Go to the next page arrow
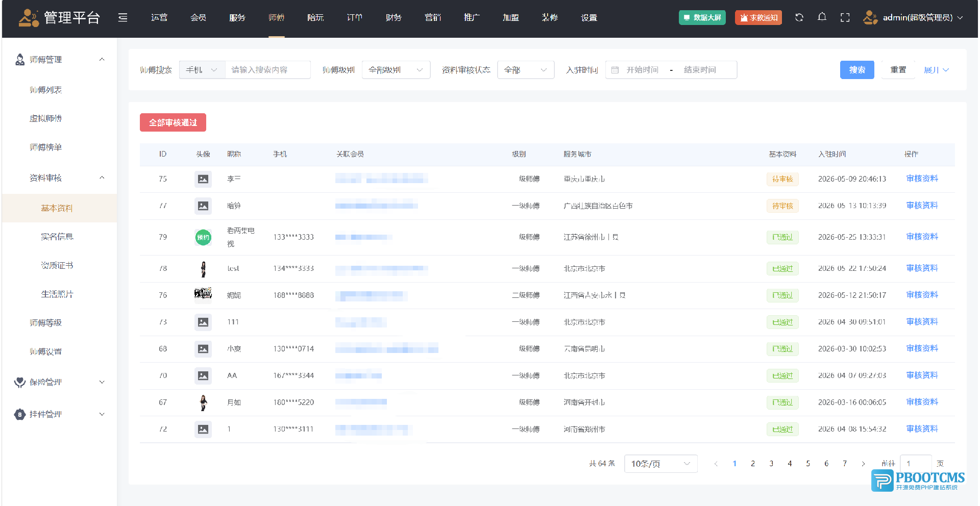980x506 pixels. (x=863, y=464)
